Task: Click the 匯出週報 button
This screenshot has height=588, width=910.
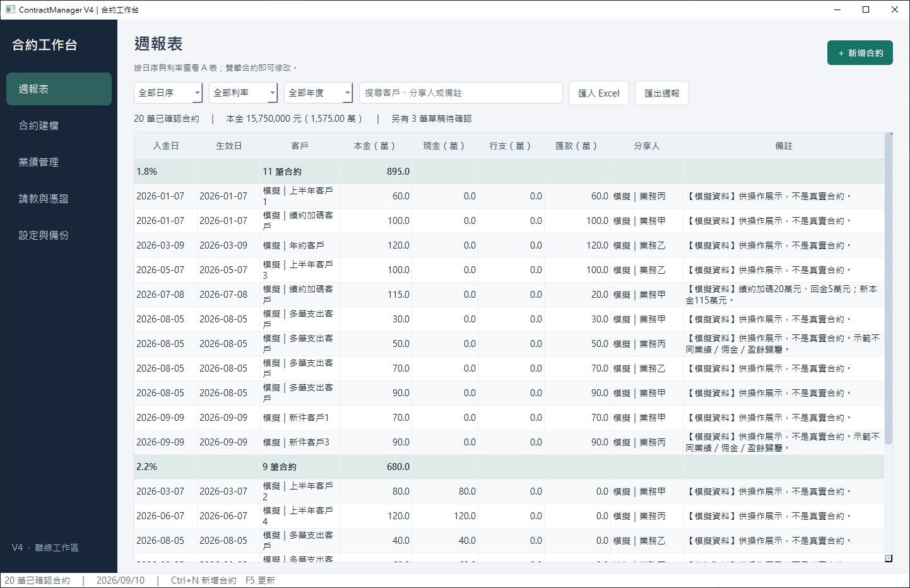Action: 661,93
